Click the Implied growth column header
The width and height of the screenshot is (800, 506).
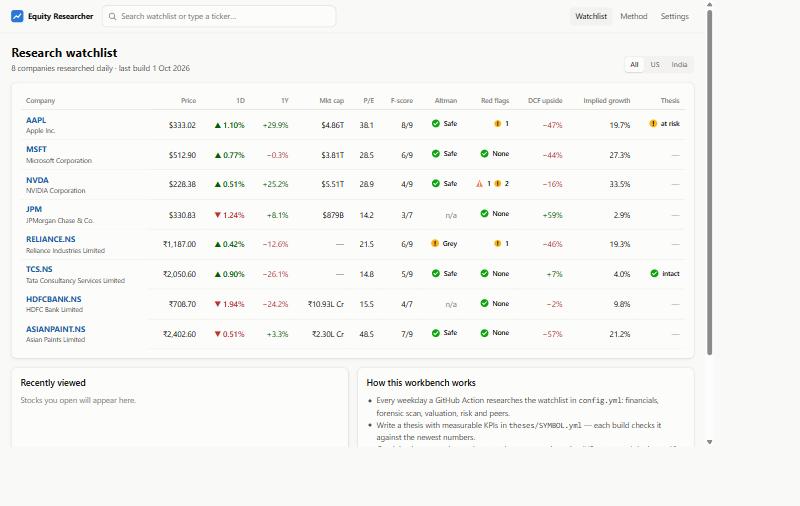pyautogui.click(x=607, y=100)
